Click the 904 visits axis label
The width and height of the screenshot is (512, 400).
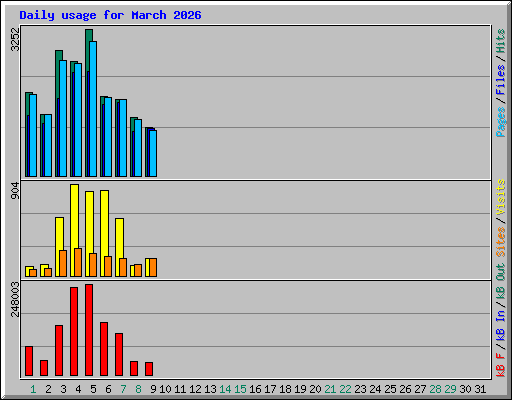pyautogui.click(x=15, y=191)
